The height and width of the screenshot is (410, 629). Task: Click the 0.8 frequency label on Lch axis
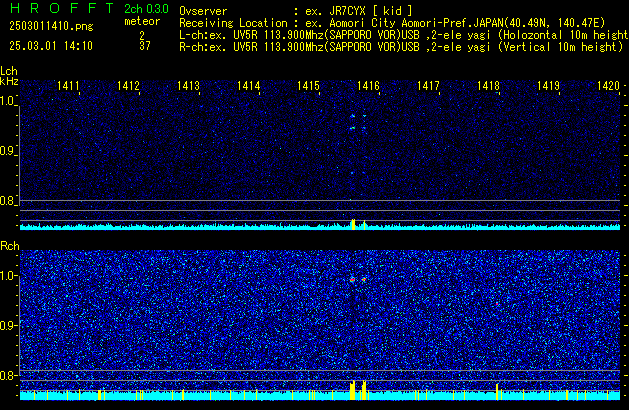click(8, 201)
